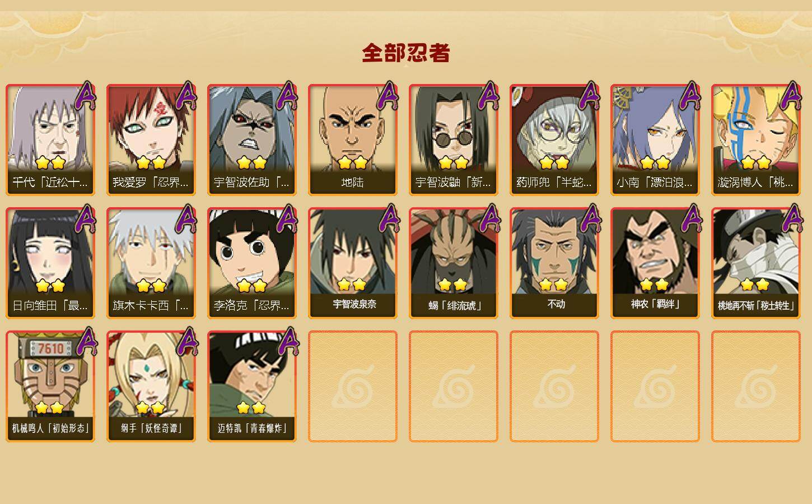Viewport: 812px width, 504px height.
Task: Open the 漩涡博人 ninja card
Action: (756, 140)
